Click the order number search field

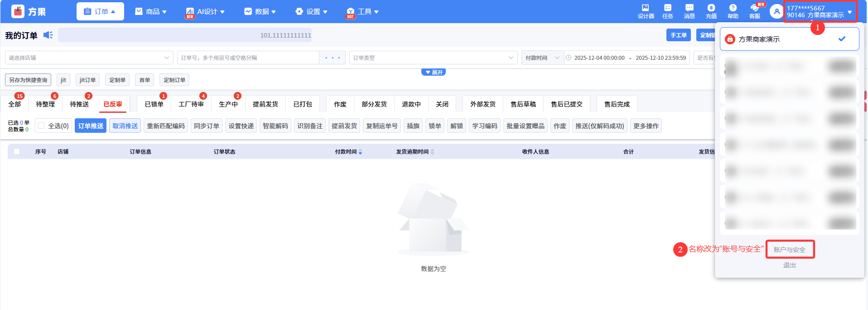pos(248,58)
